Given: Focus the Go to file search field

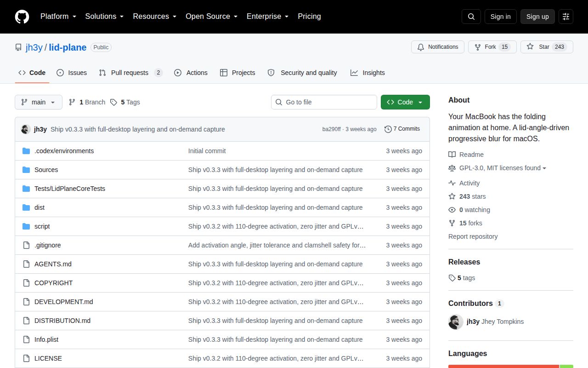Looking at the screenshot, I should pyautogui.click(x=324, y=102).
